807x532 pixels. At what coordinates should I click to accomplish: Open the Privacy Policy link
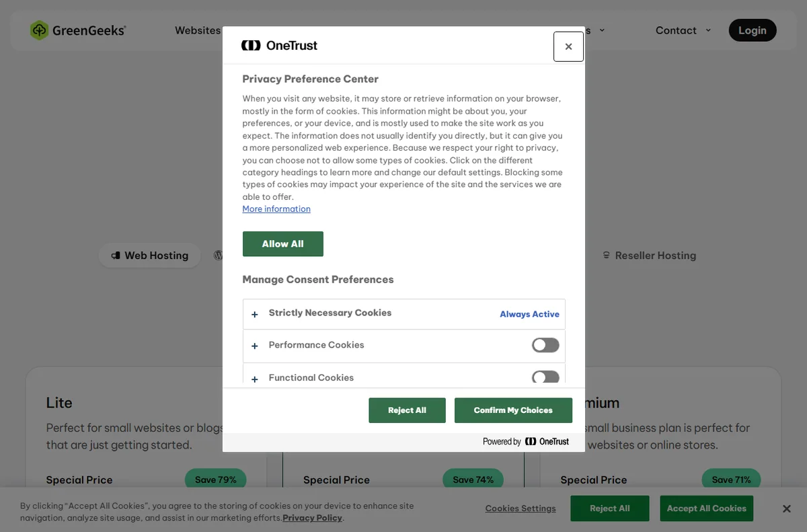312,518
